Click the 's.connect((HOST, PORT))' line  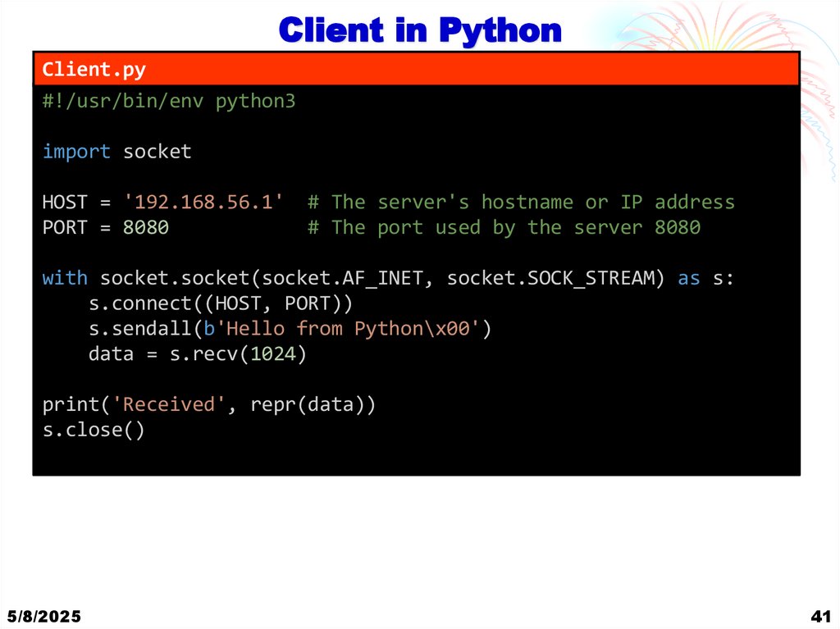(x=220, y=303)
